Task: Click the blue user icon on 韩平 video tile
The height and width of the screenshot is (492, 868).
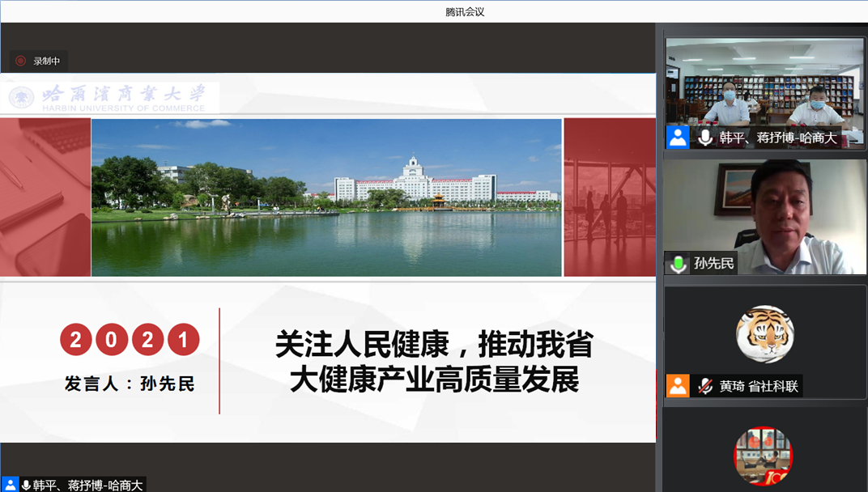Action: click(x=678, y=138)
